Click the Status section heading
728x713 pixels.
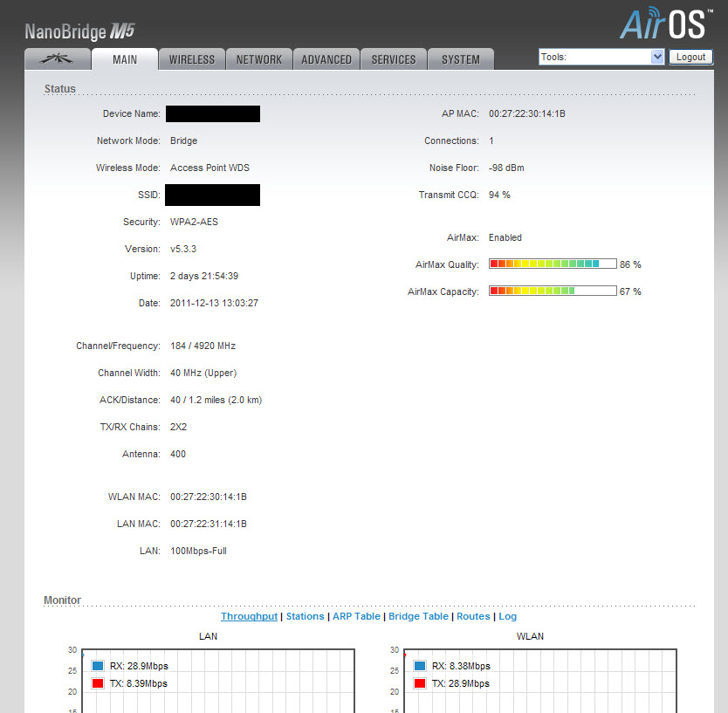pos(60,88)
